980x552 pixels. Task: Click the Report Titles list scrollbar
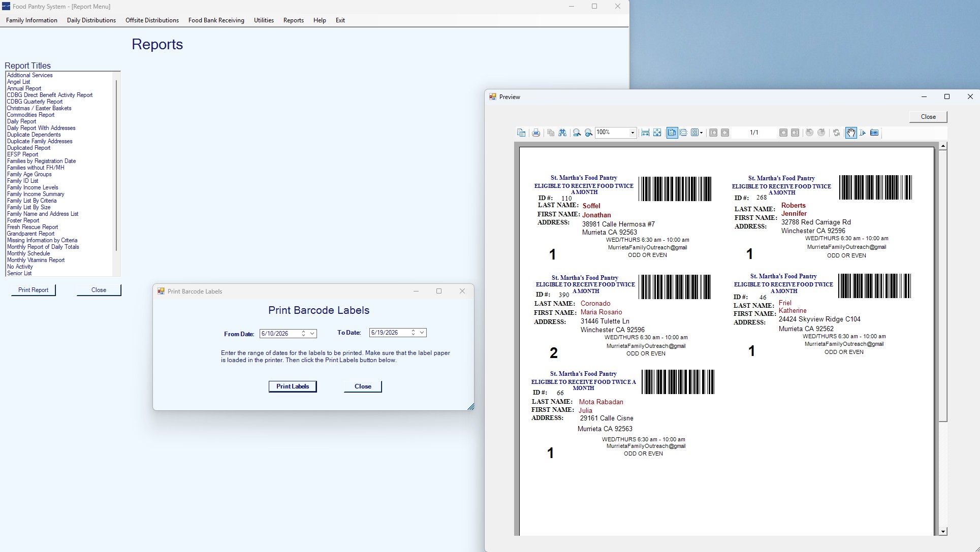coord(116,165)
